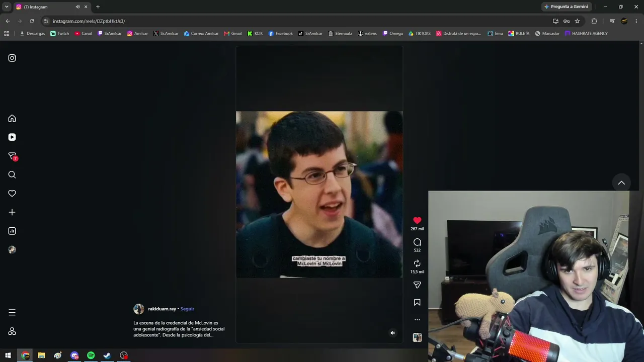Screen dimensions: 644x362
Task: Open the reel comments bubble
Action: 417,242
